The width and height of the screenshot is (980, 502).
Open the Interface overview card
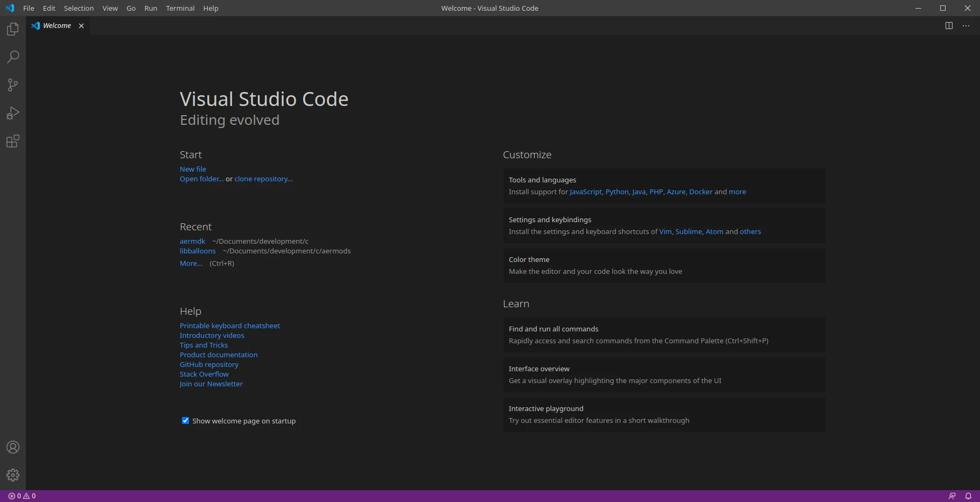(x=664, y=374)
